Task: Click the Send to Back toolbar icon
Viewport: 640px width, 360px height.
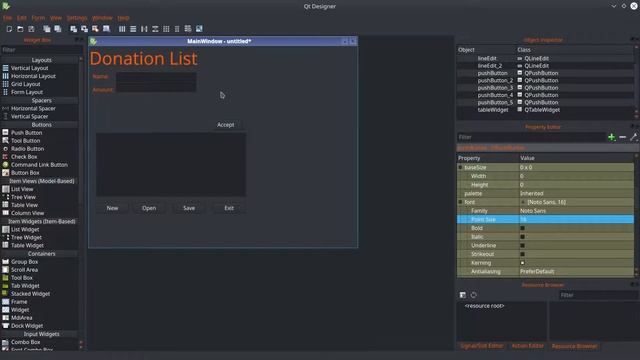Action: point(47,29)
